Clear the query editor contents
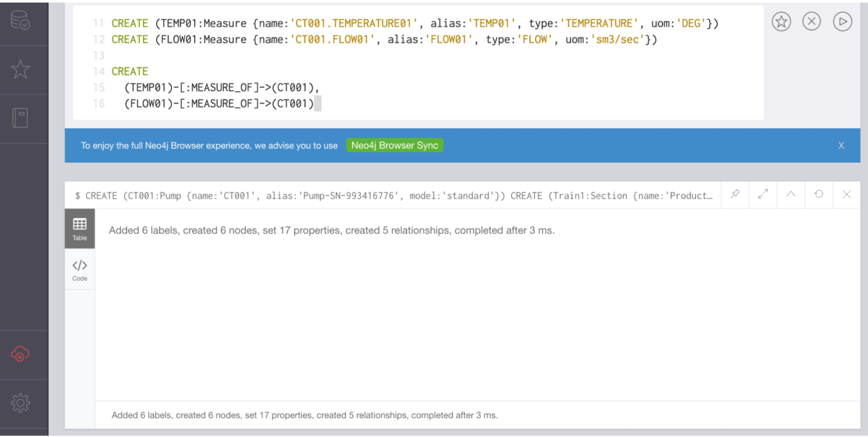 click(811, 22)
